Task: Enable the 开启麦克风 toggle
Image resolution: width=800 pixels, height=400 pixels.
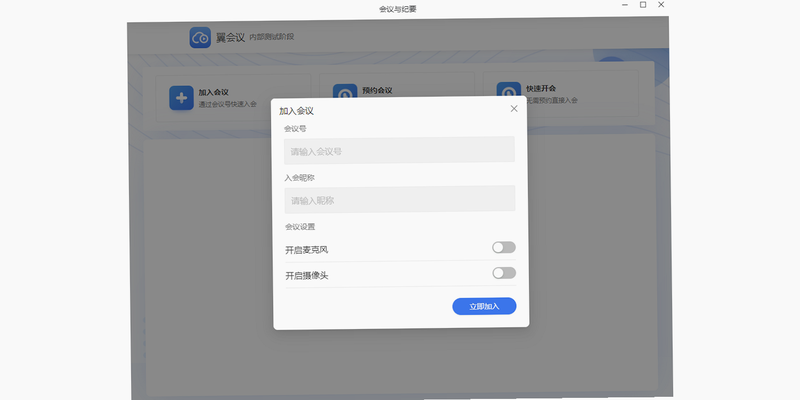Action: 504,247
